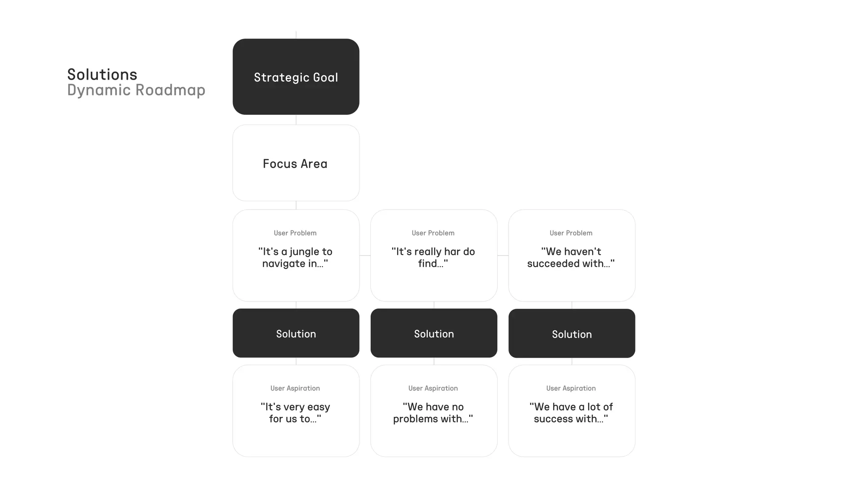Select User Aspiration label above "We have no problems"
The image size is (868, 488).
tap(433, 388)
